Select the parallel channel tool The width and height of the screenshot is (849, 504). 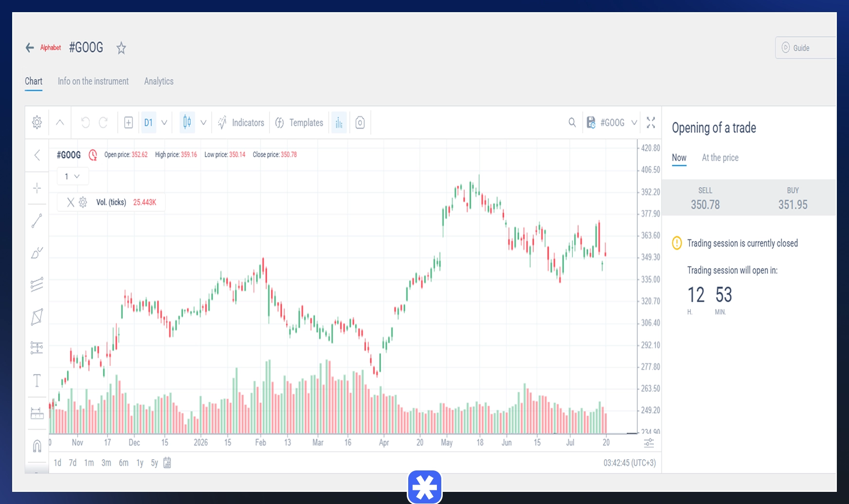tap(37, 284)
